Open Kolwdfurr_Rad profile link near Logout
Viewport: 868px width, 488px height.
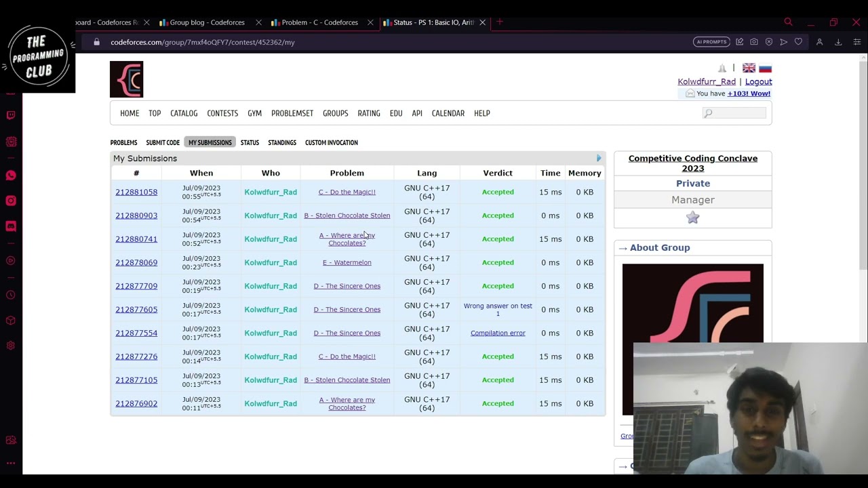[707, 81]
